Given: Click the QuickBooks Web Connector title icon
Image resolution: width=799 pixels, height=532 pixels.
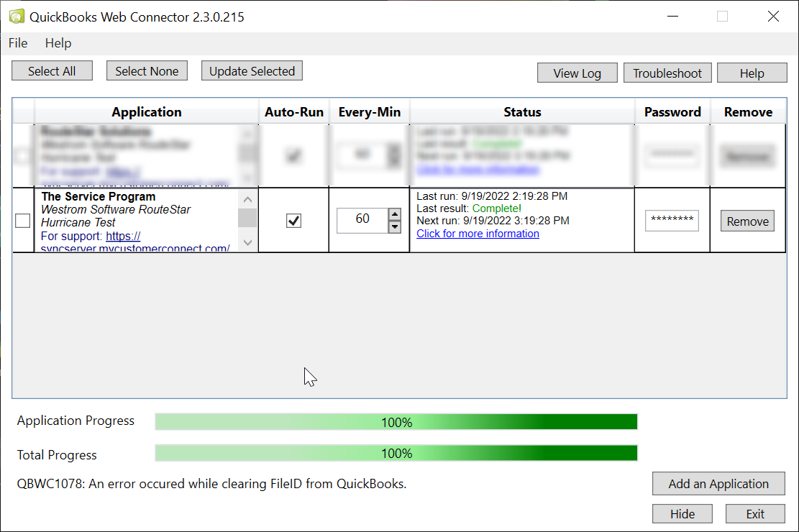Looking at the screenshot, I should click(x=17, y=17).
